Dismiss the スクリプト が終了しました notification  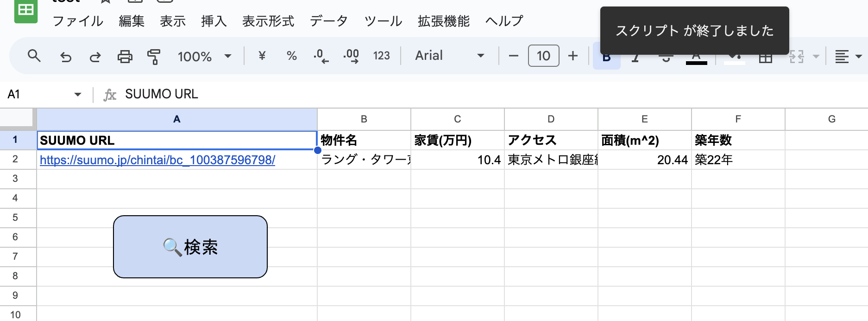point(694,31)
